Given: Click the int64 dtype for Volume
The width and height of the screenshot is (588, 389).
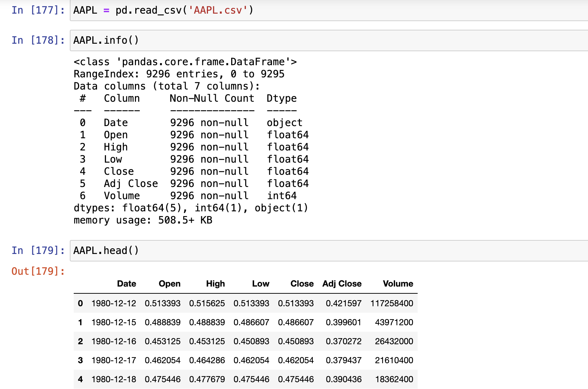Looking at the screenshot, I should (282, 196).
